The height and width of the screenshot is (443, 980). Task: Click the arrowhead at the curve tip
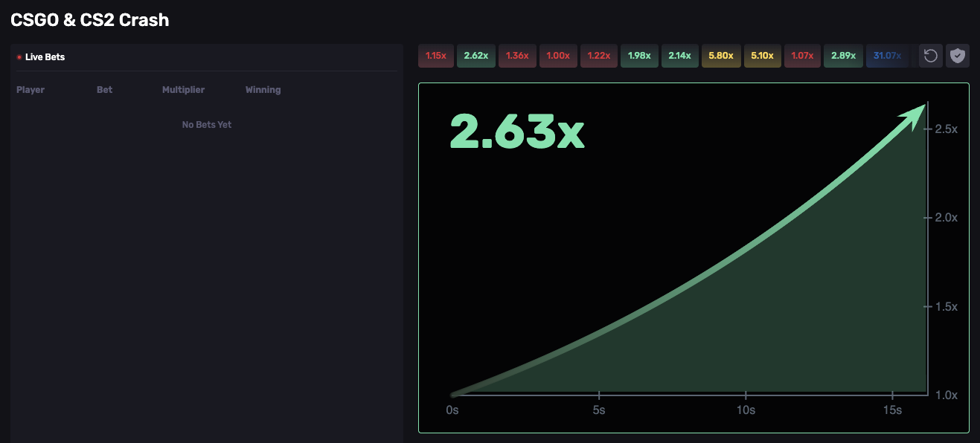[916, 116]
